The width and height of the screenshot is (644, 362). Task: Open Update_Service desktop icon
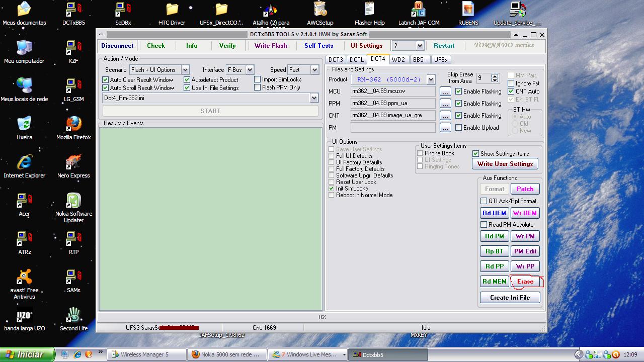pos(517,14)
